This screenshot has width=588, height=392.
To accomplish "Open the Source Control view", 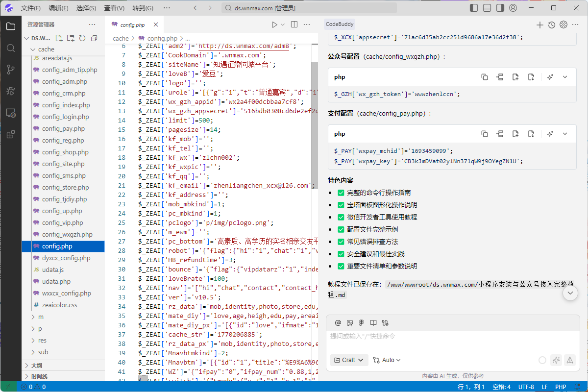I will (x=11, y=70).
